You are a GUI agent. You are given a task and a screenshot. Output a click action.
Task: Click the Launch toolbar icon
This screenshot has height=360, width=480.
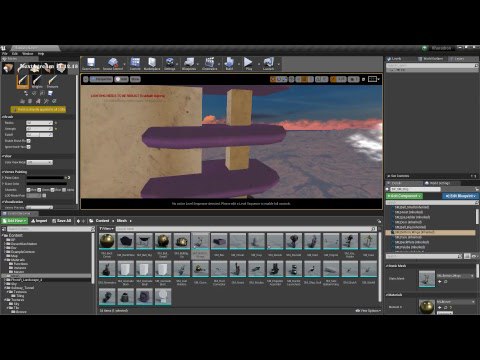268,63
